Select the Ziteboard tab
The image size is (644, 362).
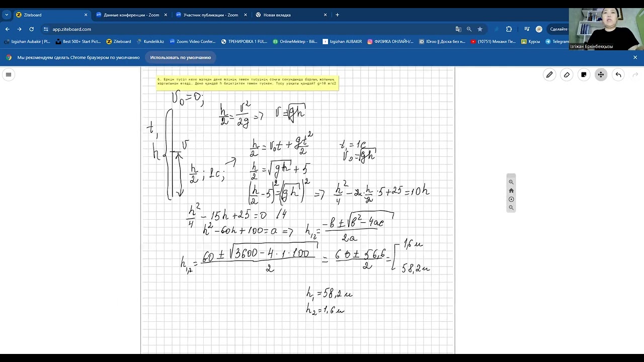tap(52, 15)
